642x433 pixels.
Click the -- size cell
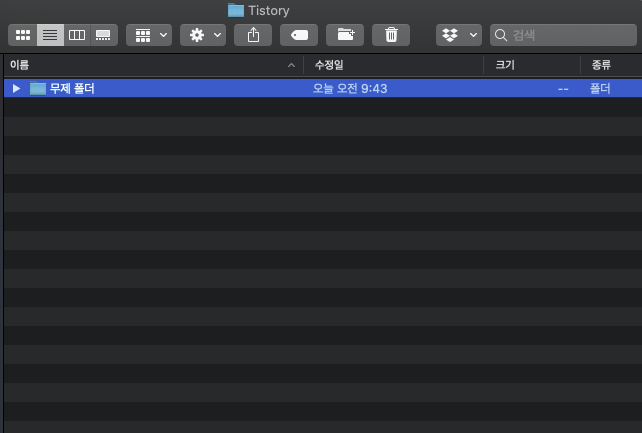point(563,89)
